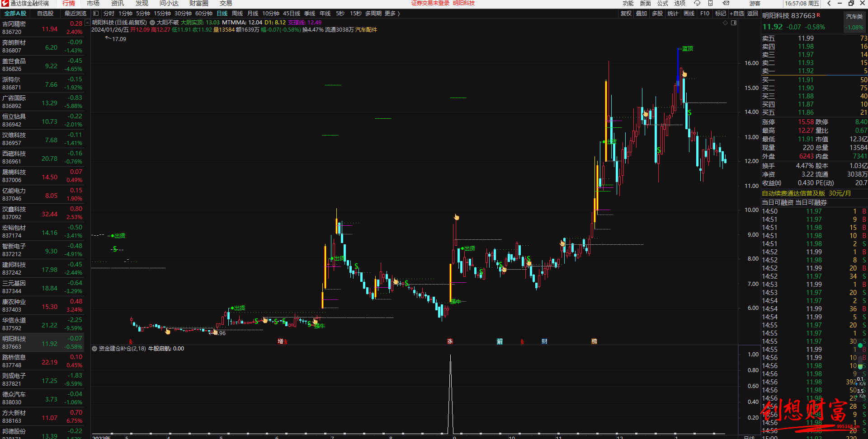868x439 pixels.
Task: Switch chart to 5分钟 period
Action: [x=143, y=14]
